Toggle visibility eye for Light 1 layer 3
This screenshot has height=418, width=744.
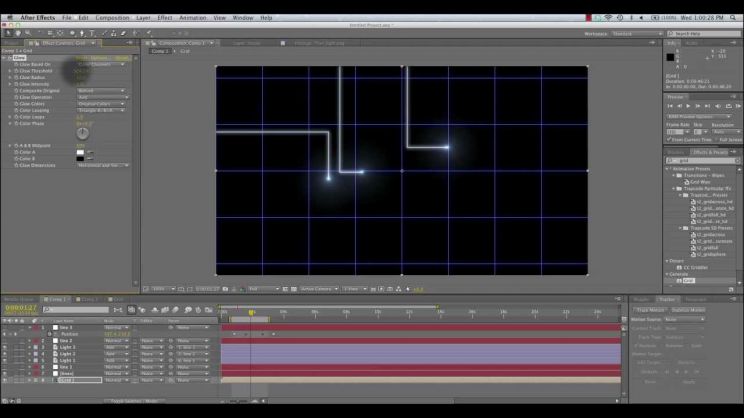(x=5, y=347)
